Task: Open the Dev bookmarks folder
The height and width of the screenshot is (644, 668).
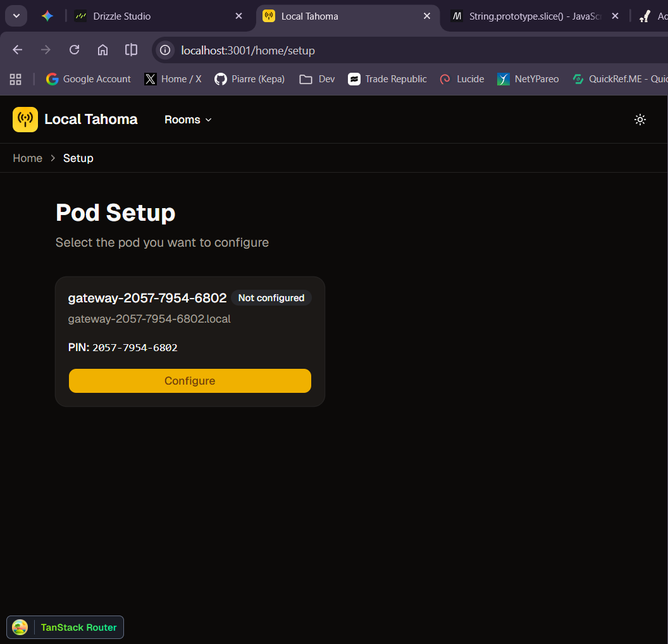Action: [x=318, y=79]
